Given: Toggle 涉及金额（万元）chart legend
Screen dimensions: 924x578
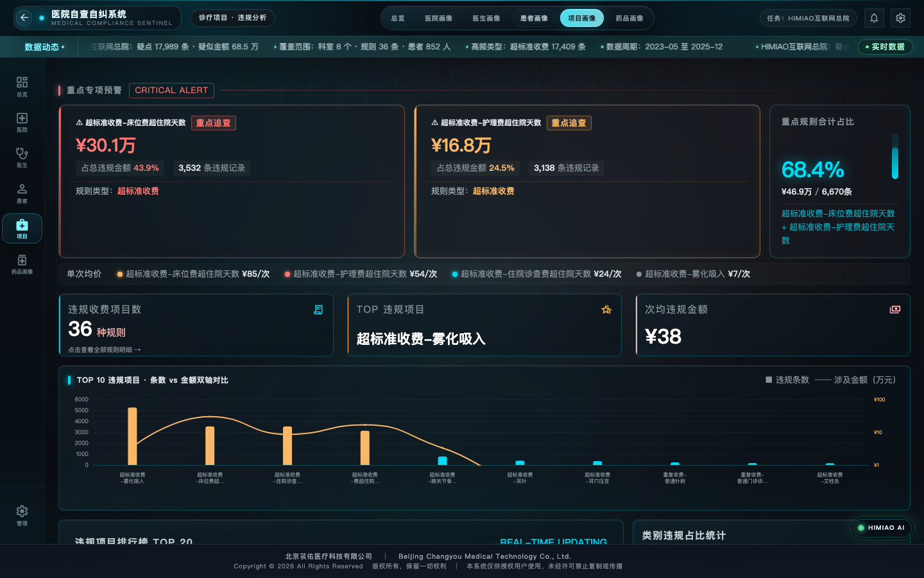Looking at the screenshot, I should 855,380.
